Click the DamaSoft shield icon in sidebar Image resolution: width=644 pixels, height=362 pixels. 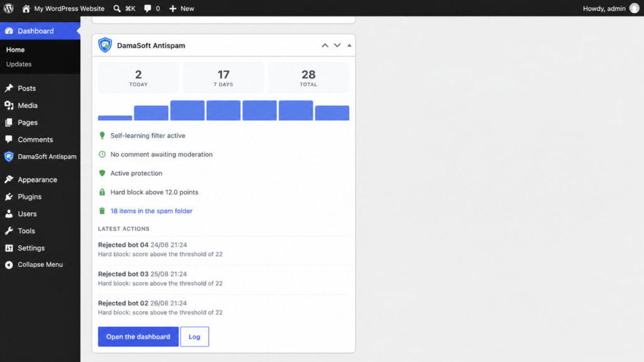coord(9,156)
